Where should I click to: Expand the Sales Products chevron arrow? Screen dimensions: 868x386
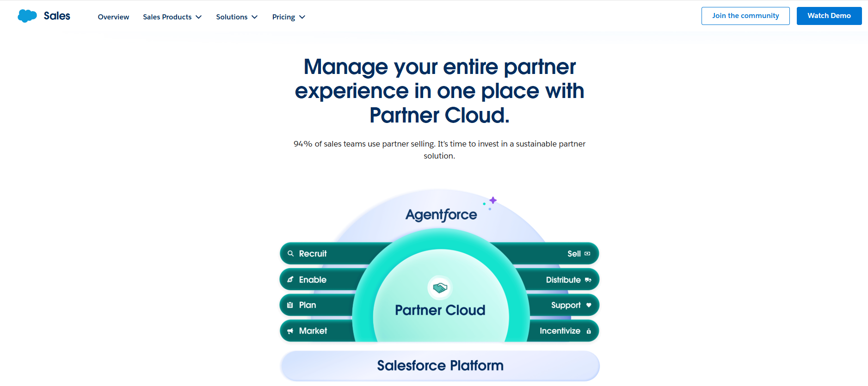[x=198, y=17]
